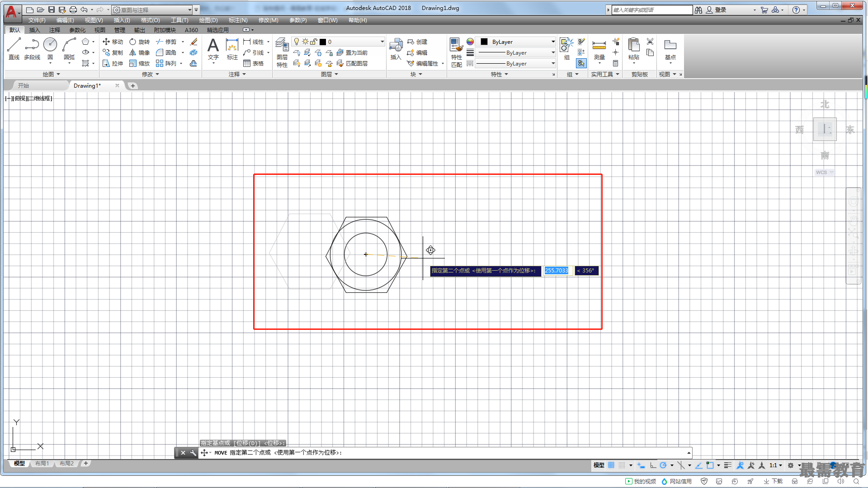The width and height of the screenshot is (868, 488).
Task: Choose the Copy (复制) command
Action: click(113, 52)
